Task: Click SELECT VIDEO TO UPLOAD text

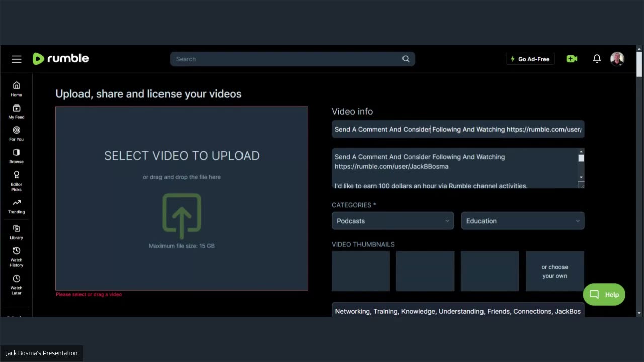Action: (x=182, y=156)
